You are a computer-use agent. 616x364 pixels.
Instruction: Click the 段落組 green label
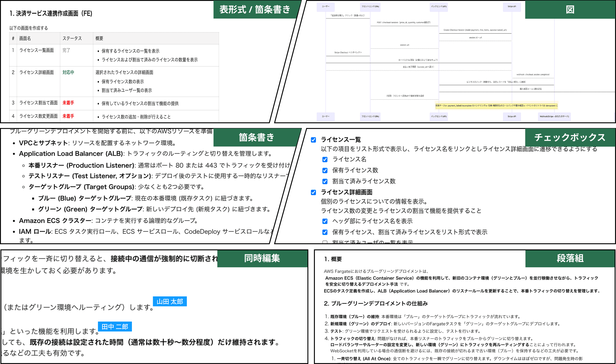(x=570, y=258)
